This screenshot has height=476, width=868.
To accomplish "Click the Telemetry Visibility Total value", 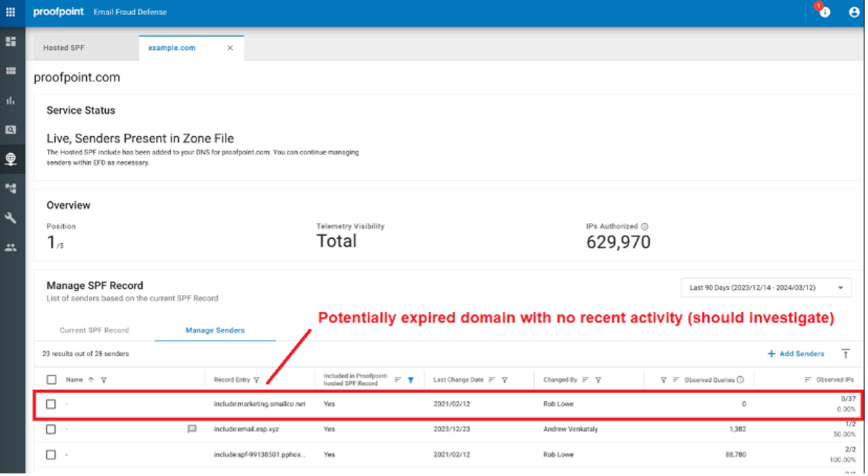I will pos(337,241).
